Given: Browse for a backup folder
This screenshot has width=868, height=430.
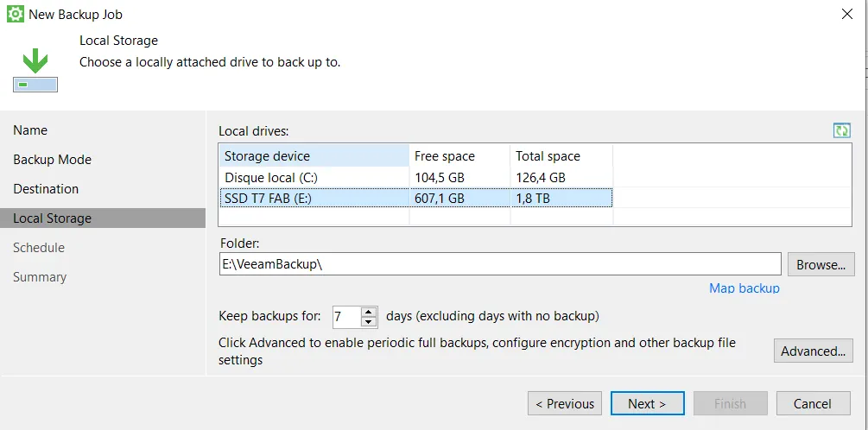Looking at the screenshot, I should (x=821, y=264).
